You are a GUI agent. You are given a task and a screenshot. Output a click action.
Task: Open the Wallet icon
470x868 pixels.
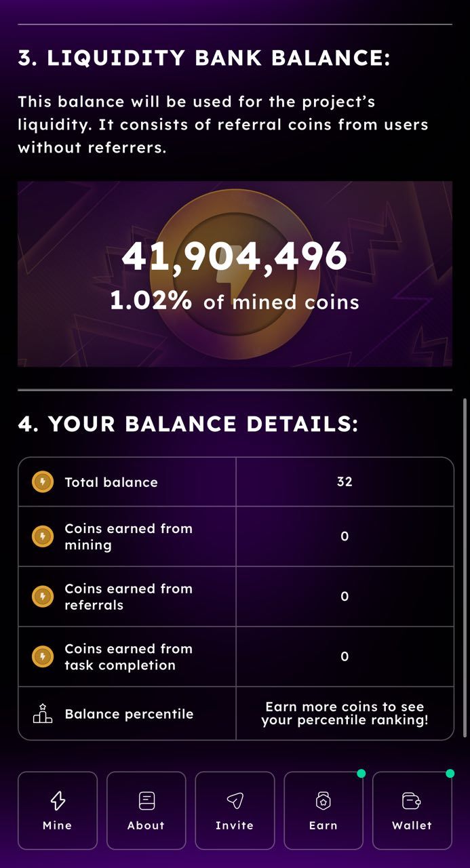[412, 802]
